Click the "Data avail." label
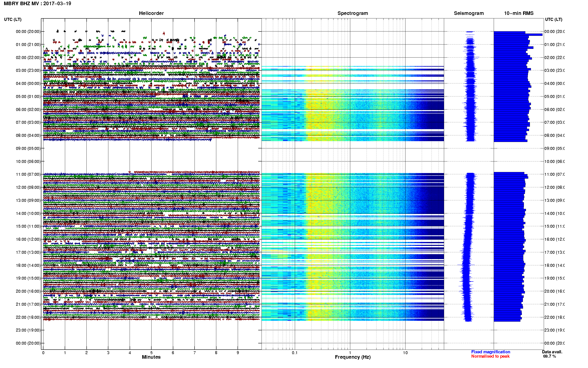Screen dimensions: 588x368 click(x=552, y=352)
